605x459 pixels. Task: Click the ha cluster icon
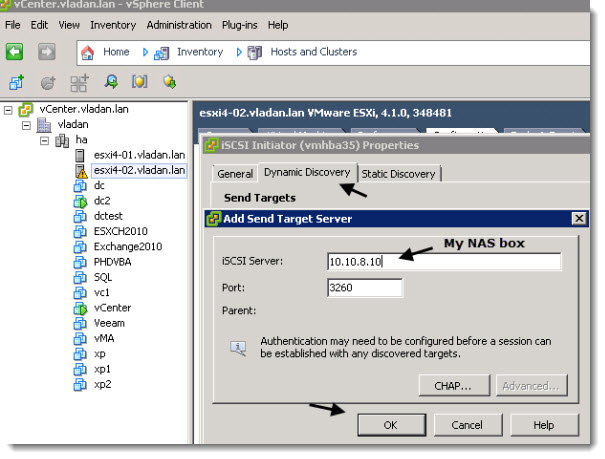tap(62, 140)
